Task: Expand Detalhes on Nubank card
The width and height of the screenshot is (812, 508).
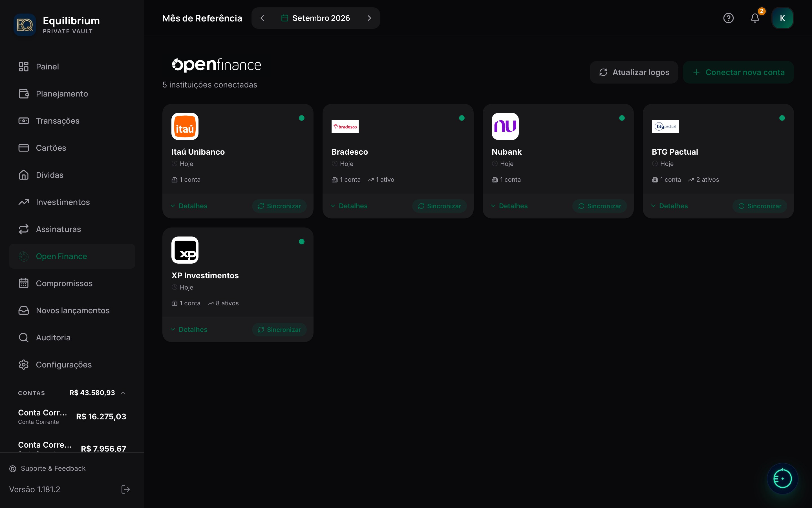Action: click(x=509, y=206)
